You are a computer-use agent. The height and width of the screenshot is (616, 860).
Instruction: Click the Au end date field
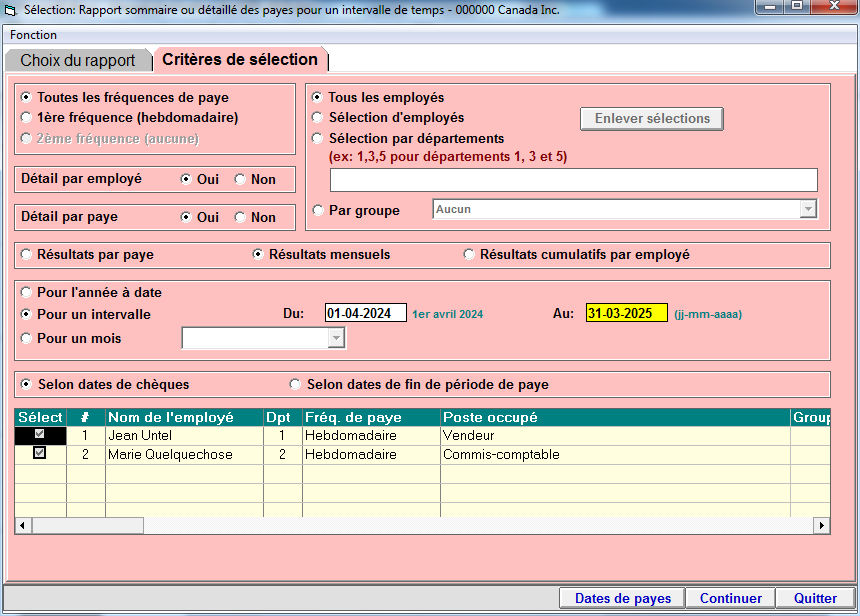tap(626, 313)
